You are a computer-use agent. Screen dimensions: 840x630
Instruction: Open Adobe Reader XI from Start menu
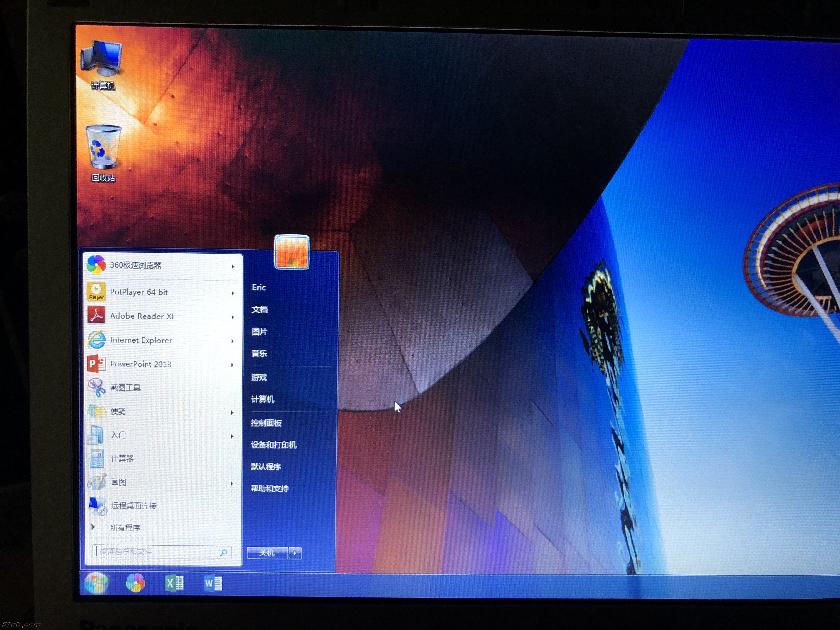[142, 316]
